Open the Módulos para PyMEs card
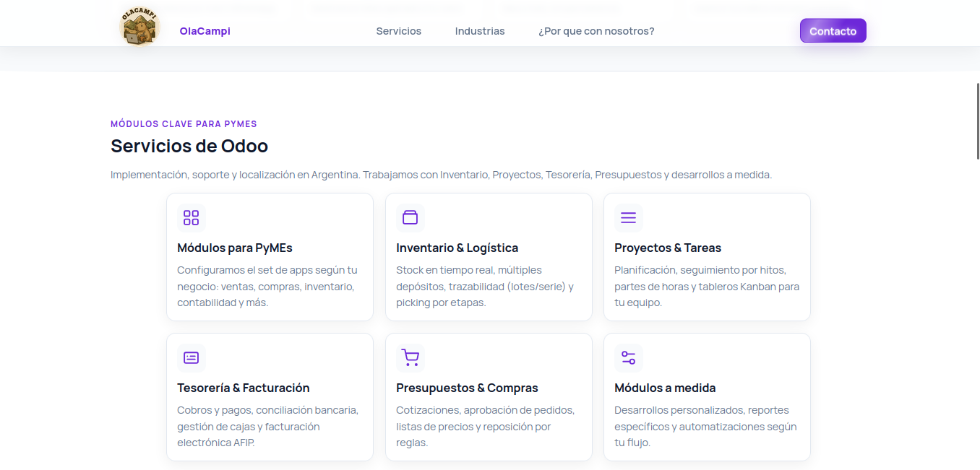 [270, 256]
